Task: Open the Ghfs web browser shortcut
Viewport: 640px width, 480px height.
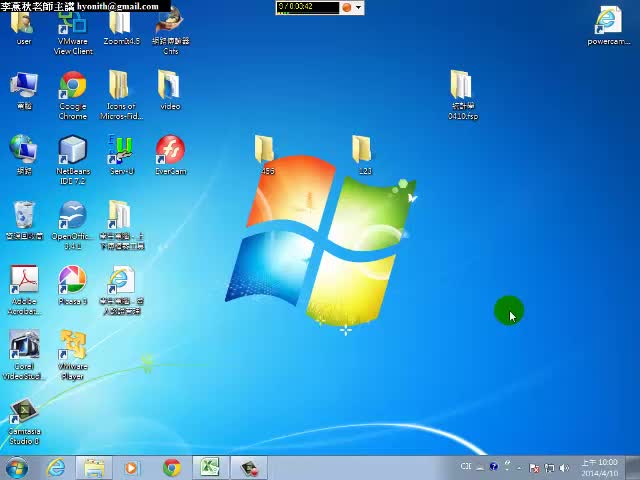Action: tap(171, 33)
